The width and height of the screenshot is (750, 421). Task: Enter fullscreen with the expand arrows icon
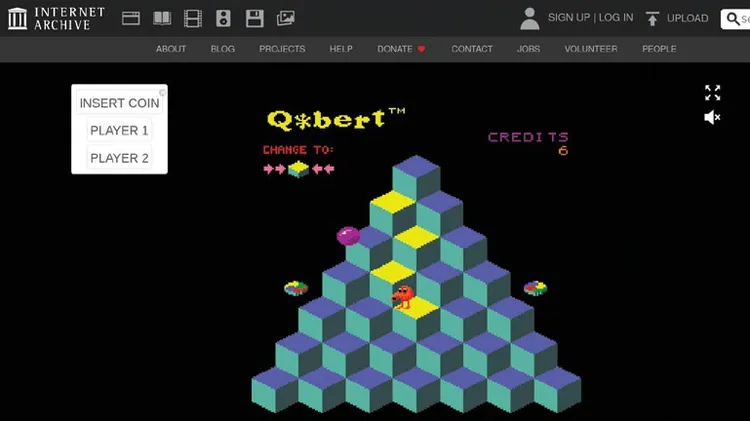point(712,92)
